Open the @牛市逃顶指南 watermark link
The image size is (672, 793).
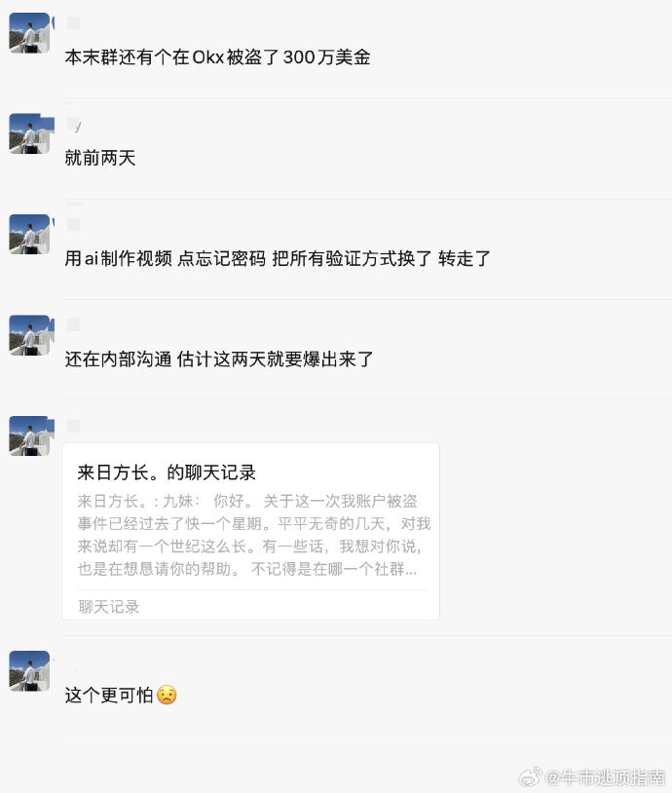(605, 776)
